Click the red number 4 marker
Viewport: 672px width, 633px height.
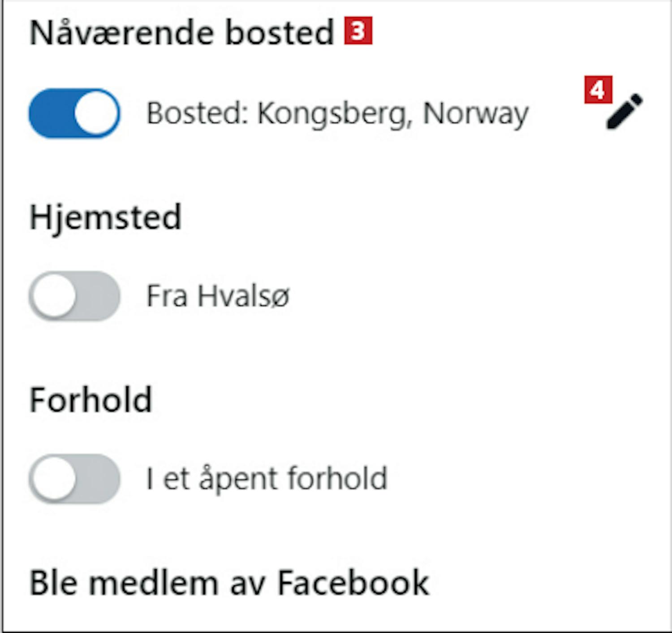point(598,90)
